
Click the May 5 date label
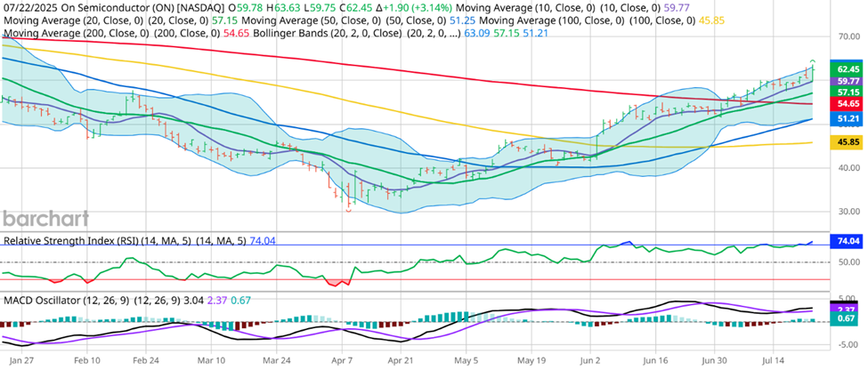pos(466,359)
